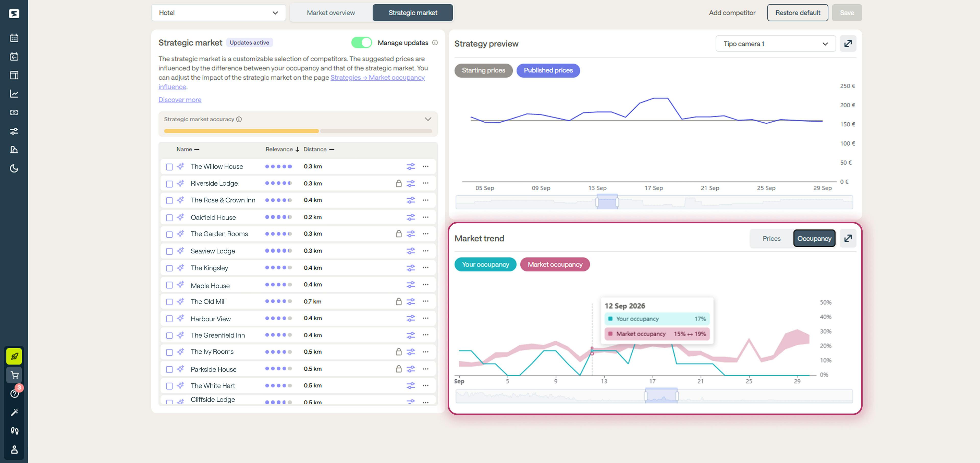Click the help icon showing 3 notifications
Screen dimensions: 980x463
pos(14,393)
